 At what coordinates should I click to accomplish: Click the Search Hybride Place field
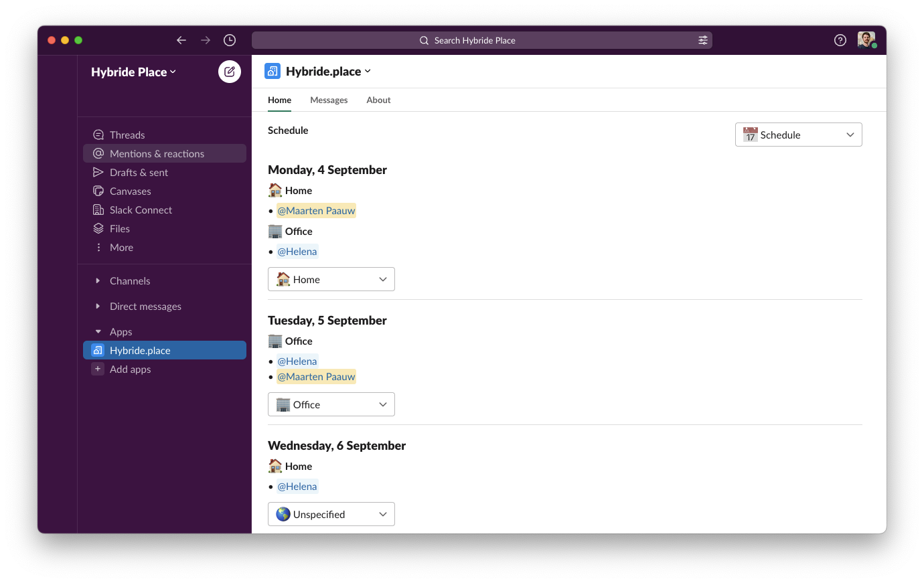coord(482,40)
